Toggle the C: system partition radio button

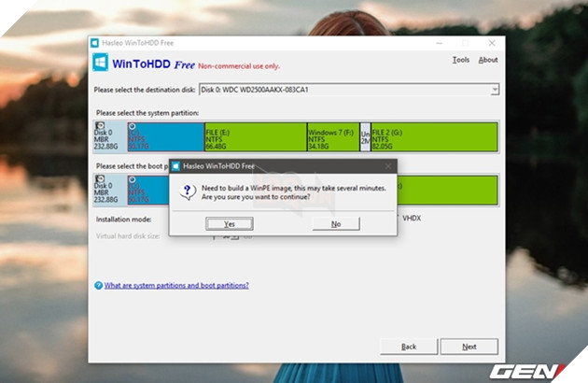click(132, 126)
